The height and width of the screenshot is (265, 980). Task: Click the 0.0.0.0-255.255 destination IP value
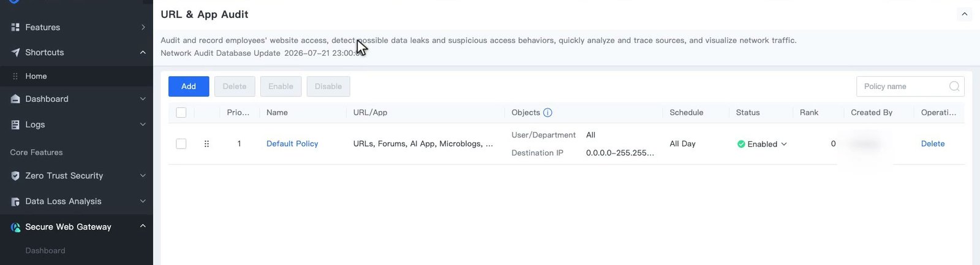point(620,153)
